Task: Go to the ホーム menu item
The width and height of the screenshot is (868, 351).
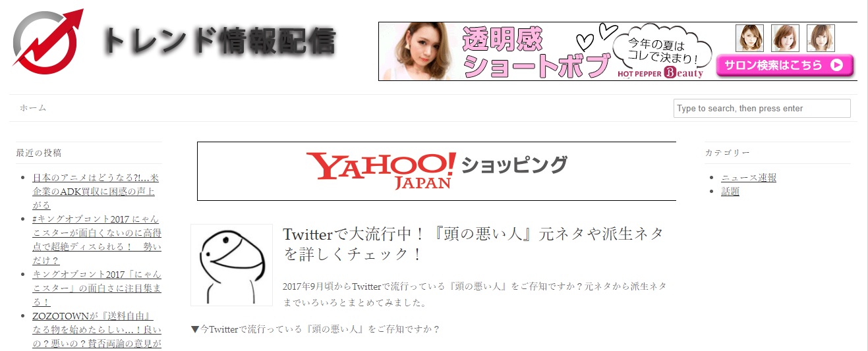Action: pos(33,108)
